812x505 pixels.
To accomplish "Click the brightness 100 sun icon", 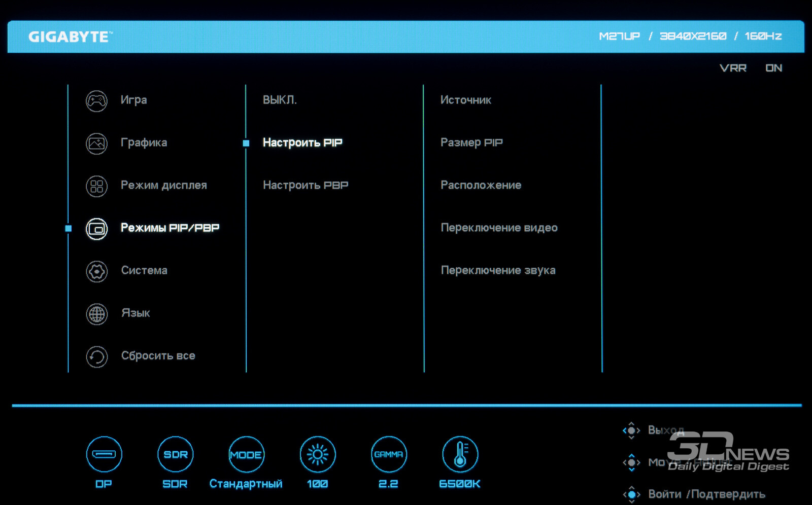I will pyautogui.click(x=318, y=454).
